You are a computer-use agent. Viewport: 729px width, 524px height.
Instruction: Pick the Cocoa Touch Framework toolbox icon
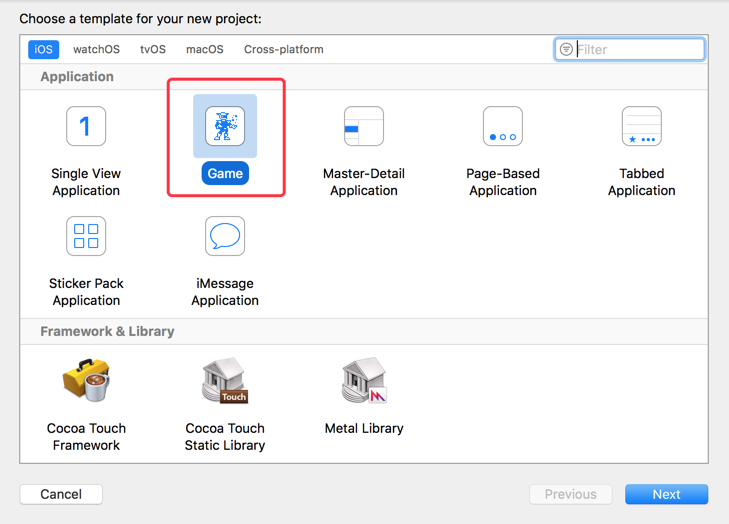86,380
